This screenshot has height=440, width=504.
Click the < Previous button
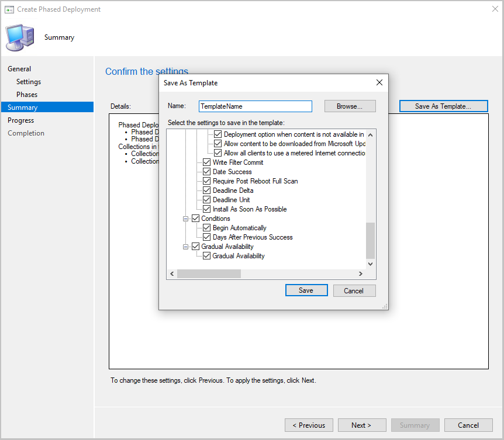[x=309, y=425]
